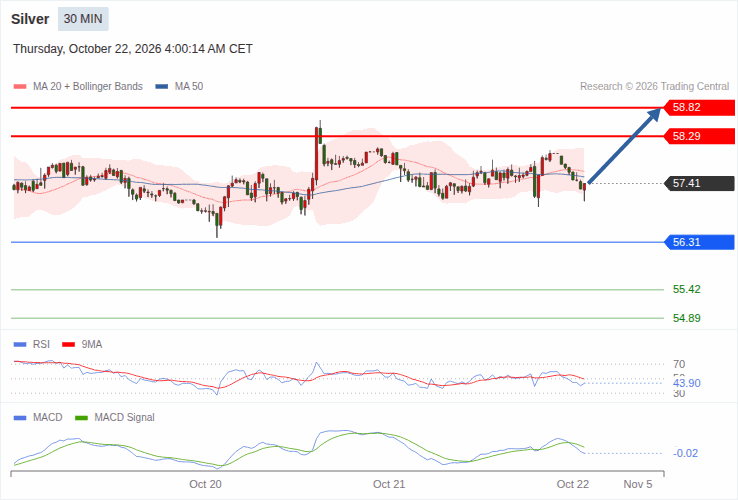
Task: Click the blue RSI legend marker
Action: point(20,345)
